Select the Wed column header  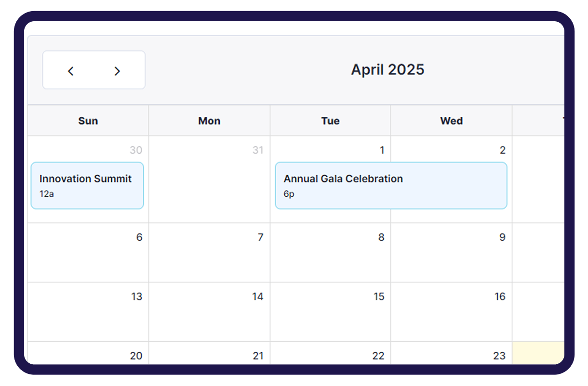coord(451,121)
